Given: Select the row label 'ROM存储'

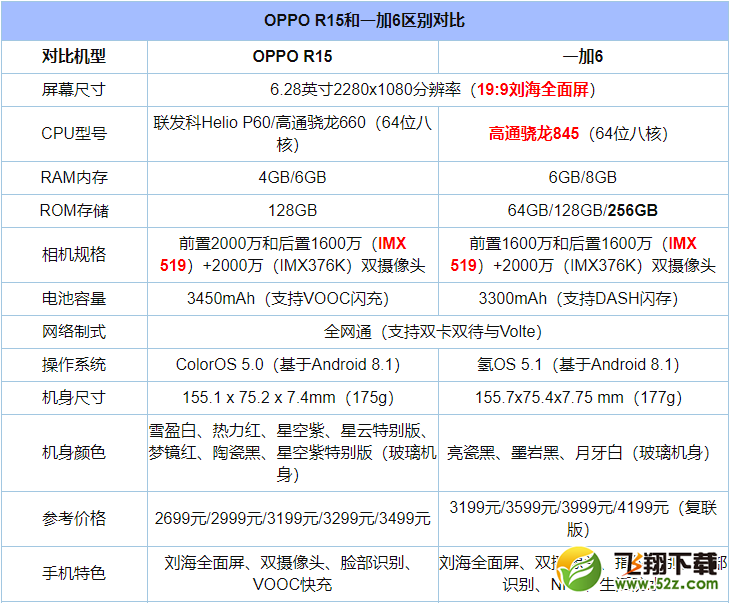Looking at the screenshot, I should (x=74, y=210).
